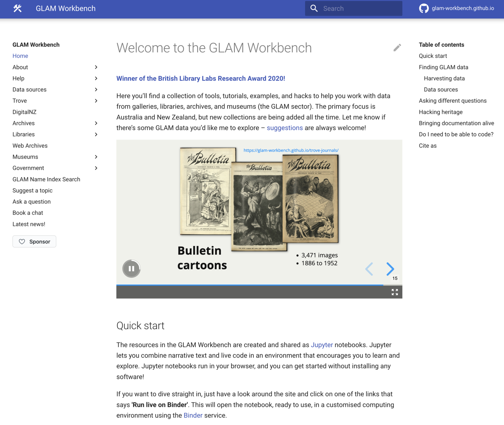Toggle slideshow fullscreen icon

(x=395, y=292)
